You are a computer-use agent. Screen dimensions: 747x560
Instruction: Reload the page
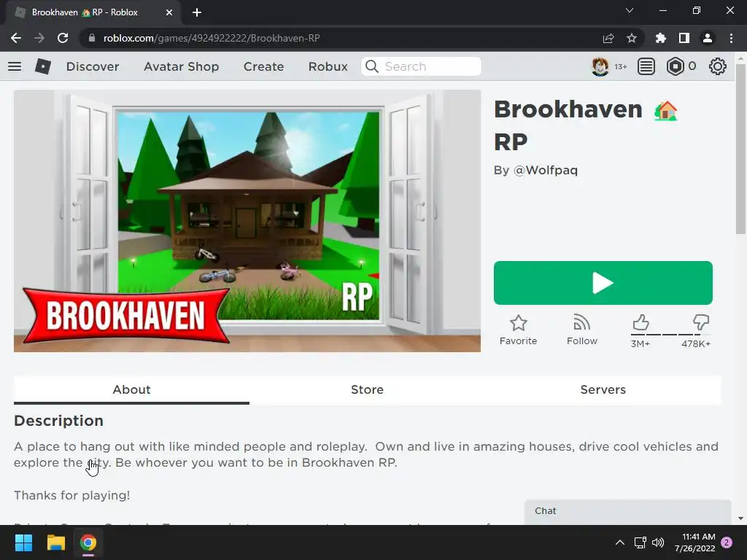pos(63,38)
